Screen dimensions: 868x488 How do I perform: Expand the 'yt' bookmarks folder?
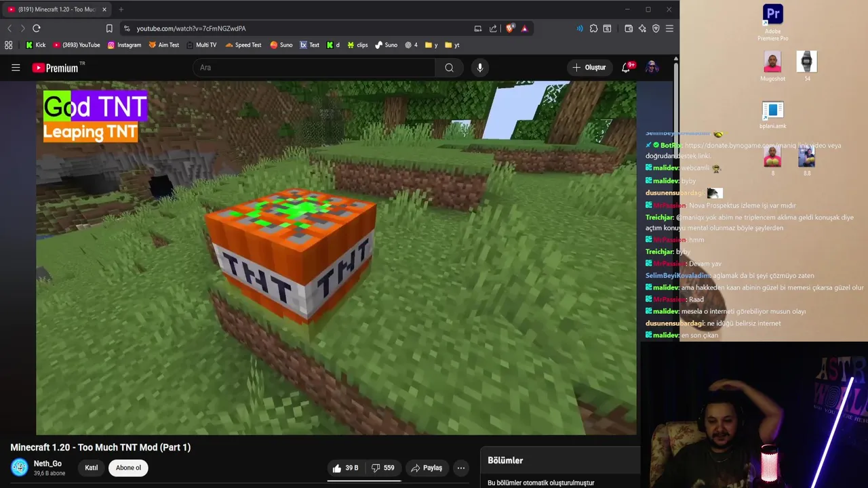point(452,45)
